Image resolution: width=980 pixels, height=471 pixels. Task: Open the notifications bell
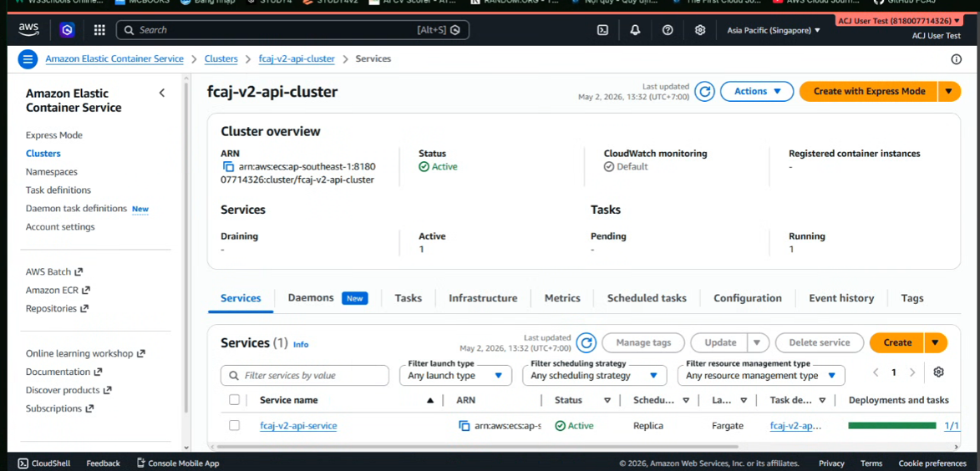635,30
